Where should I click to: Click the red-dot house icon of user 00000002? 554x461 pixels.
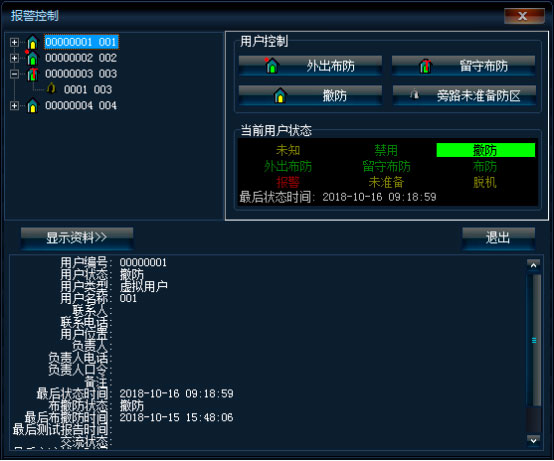pyautogui.click(x=32, y=58)
